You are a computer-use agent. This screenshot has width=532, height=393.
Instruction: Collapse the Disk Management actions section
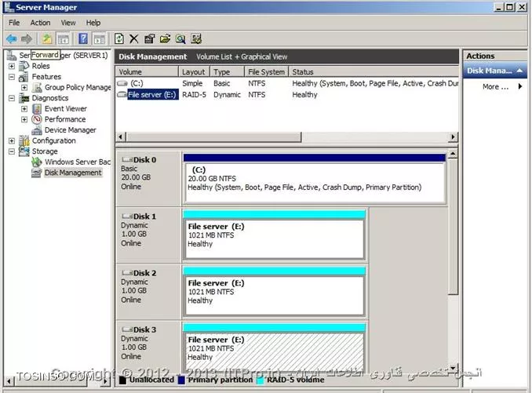tap(519, 71)
